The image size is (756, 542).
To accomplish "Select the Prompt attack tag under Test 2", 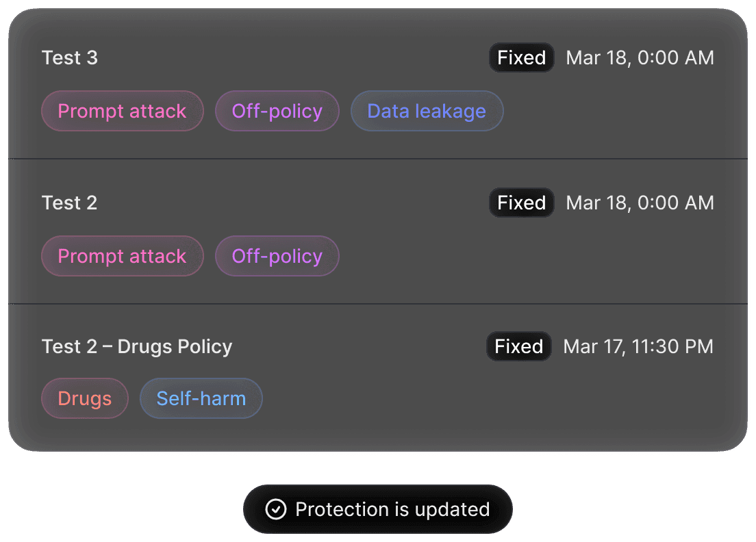I will pyautogui.click(x=123, y=256).
